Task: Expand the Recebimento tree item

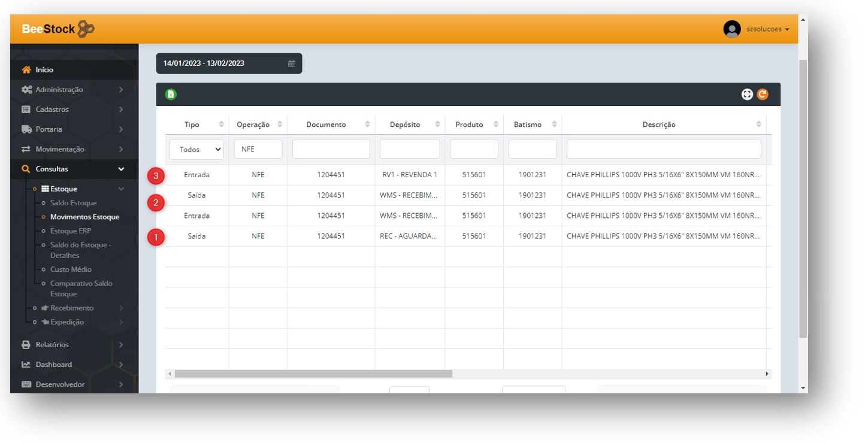Action: click(72, 308)
